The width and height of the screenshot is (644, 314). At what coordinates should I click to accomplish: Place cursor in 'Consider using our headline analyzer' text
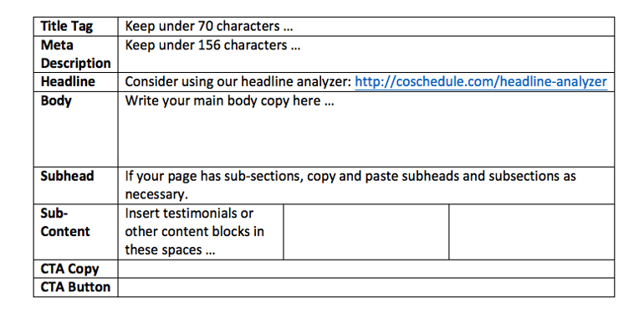238,82
